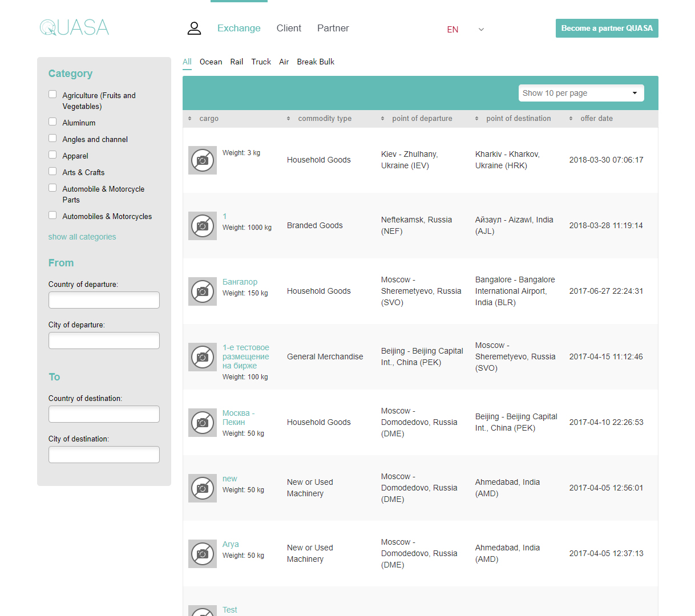The image size is (695, 616).
Task: Sort table by cargo column arrows
Action: (x=190, y=119)
